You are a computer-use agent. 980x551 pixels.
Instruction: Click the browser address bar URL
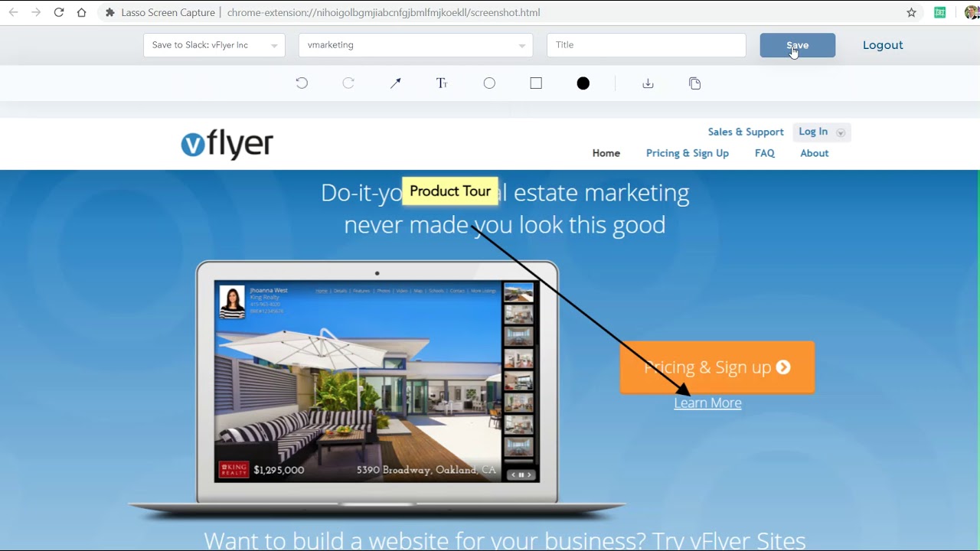point(384,12)
